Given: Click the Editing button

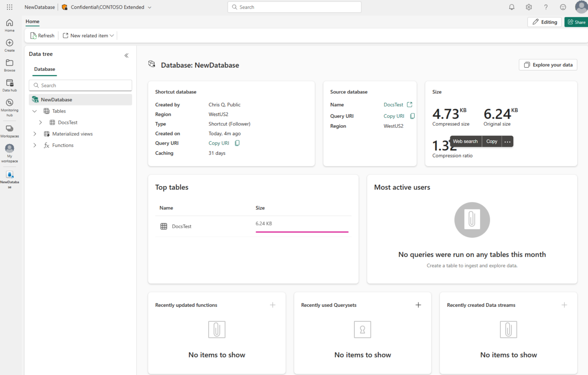Looking at the screenshot, I should (x=545, y=22).
